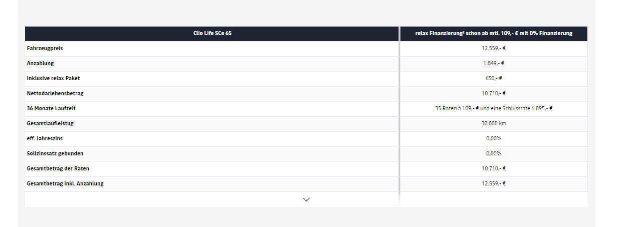The height and width of the screenshot is (227, 644).
Task: Select the eff. Jahreszins row label
Action: [x=46, y=139]
